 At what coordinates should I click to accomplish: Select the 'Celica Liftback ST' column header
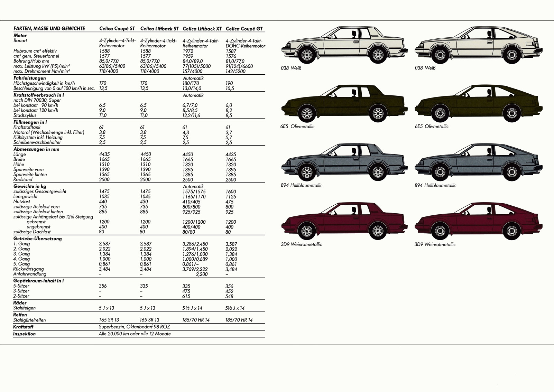coord(159,29)
